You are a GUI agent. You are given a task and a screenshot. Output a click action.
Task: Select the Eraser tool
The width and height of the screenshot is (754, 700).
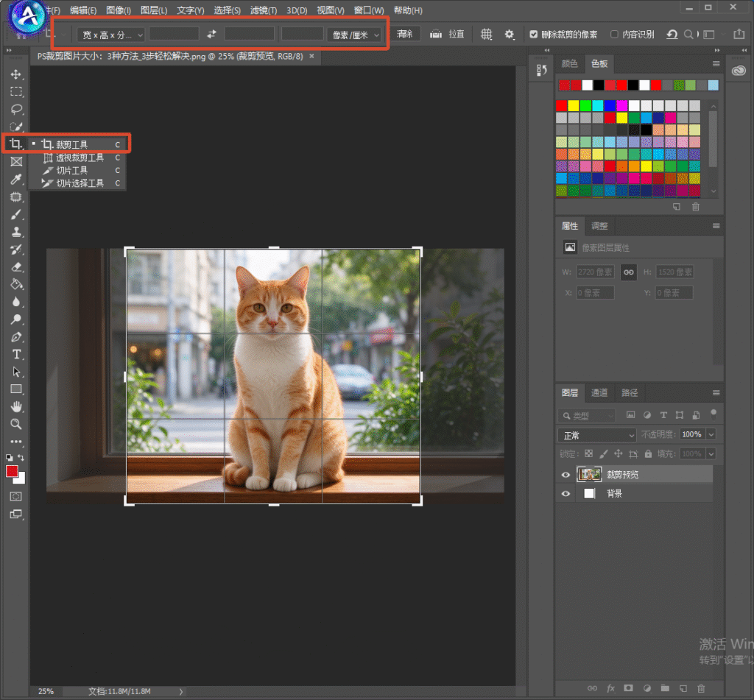tap(16, 267)
